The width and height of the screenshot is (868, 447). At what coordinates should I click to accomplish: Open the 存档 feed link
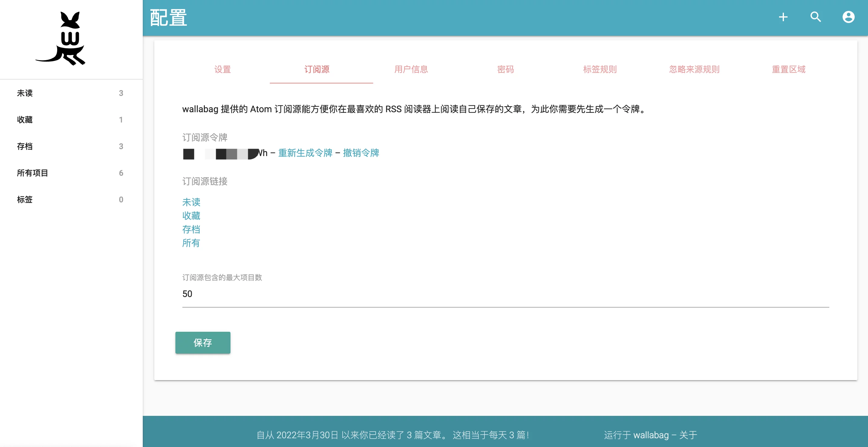(x=191, y=229)
